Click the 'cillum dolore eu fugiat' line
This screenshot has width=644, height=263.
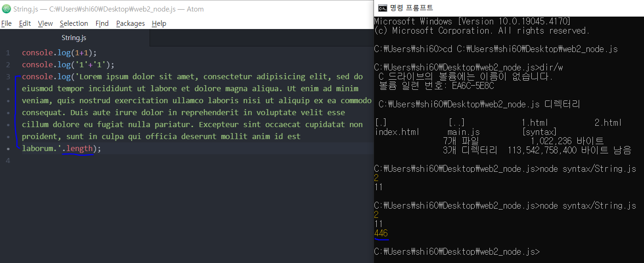tap(192, 124)
